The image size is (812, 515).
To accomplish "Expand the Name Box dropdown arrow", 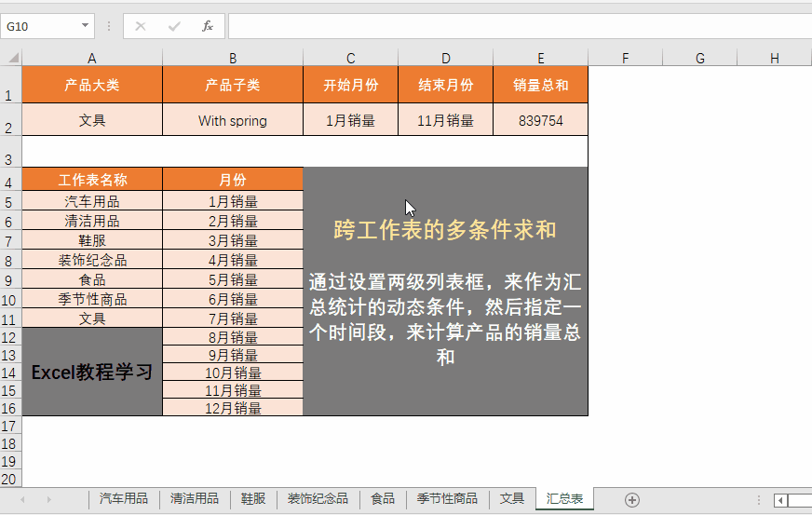I will (x=85, y=25).
